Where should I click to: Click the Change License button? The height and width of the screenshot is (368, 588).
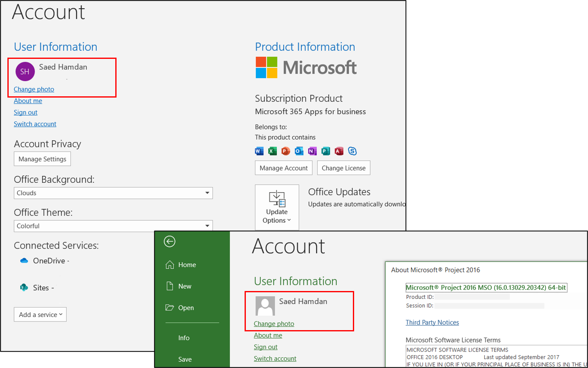343,168
